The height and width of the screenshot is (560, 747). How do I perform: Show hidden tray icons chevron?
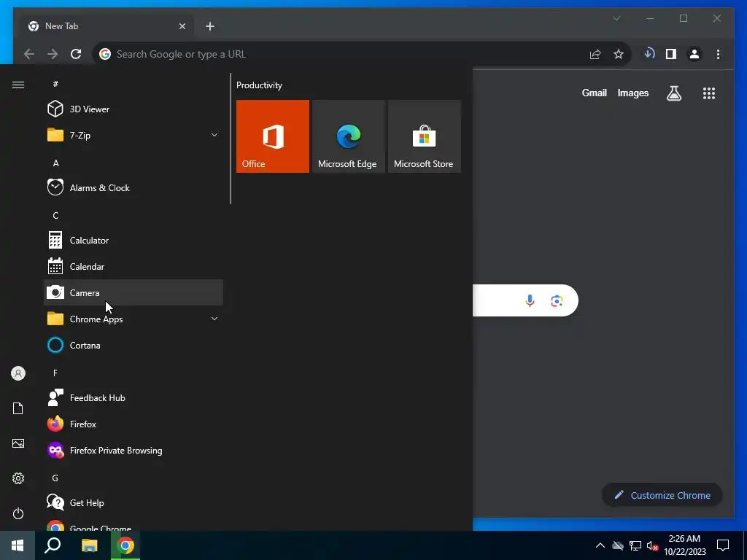[x=600, y=545]
